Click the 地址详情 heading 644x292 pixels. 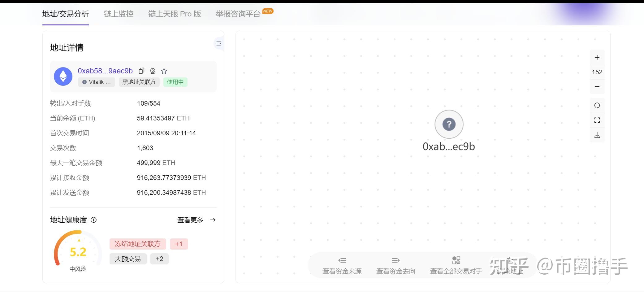tap(67, 48)
